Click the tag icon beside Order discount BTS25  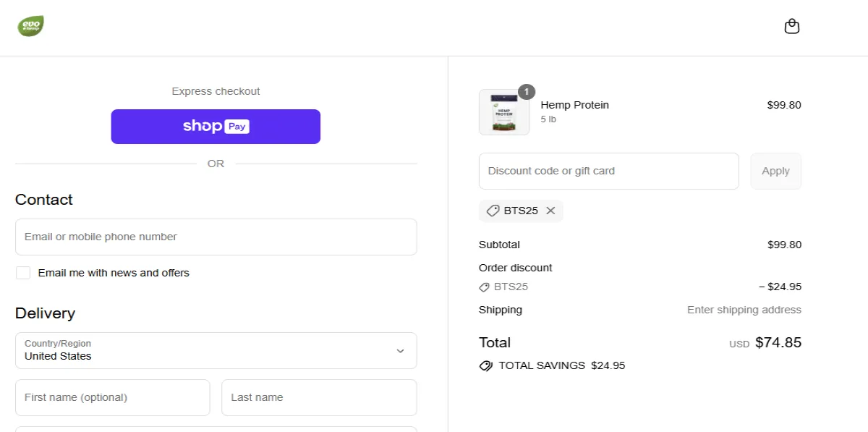click(x=484, y=287)
